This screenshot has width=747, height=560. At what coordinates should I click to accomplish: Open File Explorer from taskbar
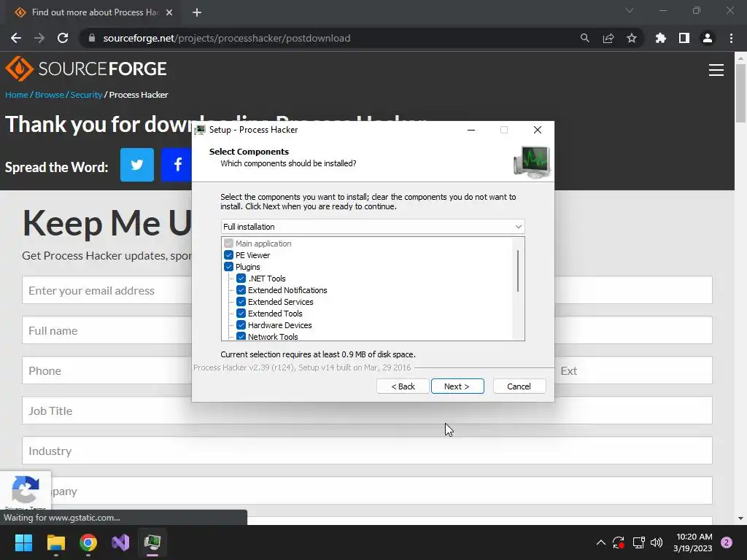point(55,542)
